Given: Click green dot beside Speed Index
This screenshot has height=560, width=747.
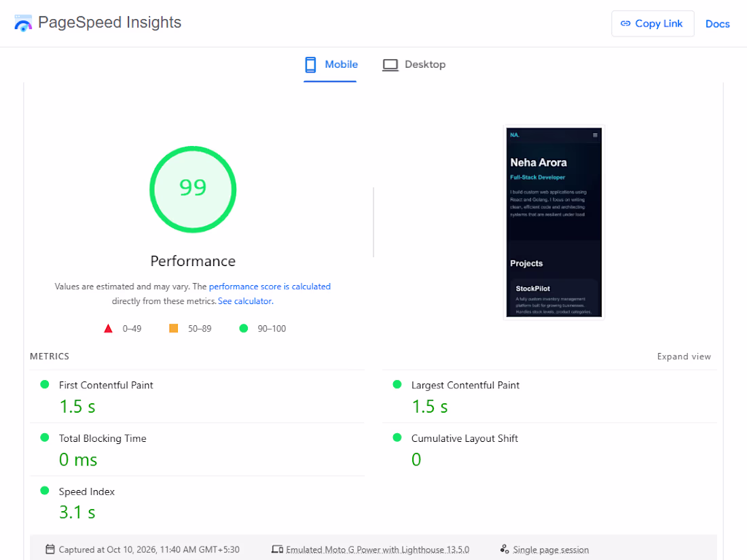Looking at the screenshot, I should [x=45, y=491].
